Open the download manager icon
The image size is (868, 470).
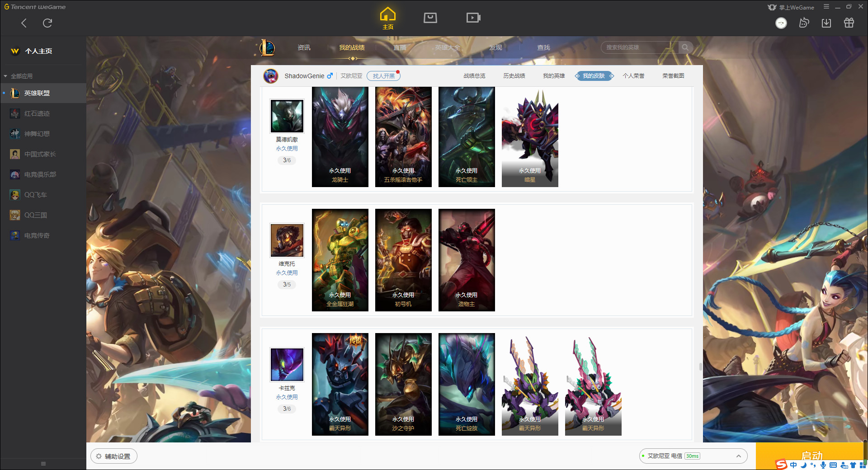pyautogui.click(x=826, y=23)
